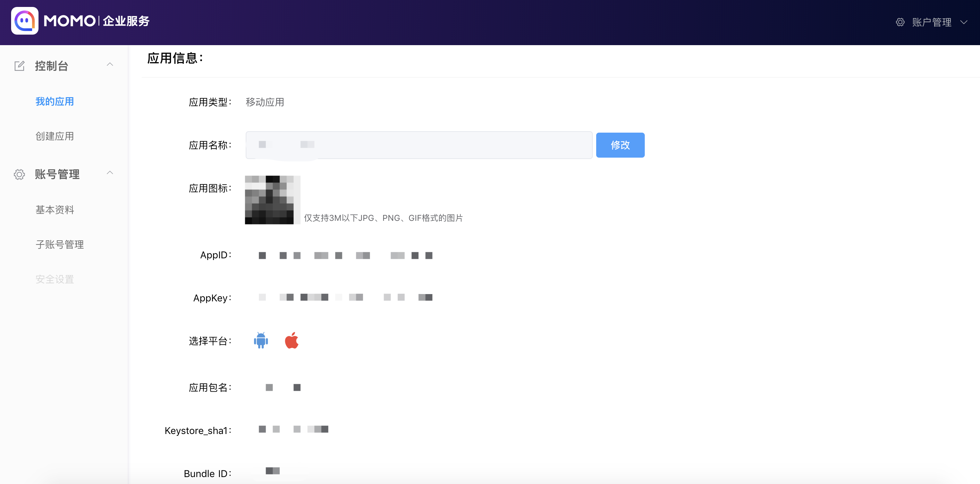Collapse the 控制台 section chevron

point(110,65)
